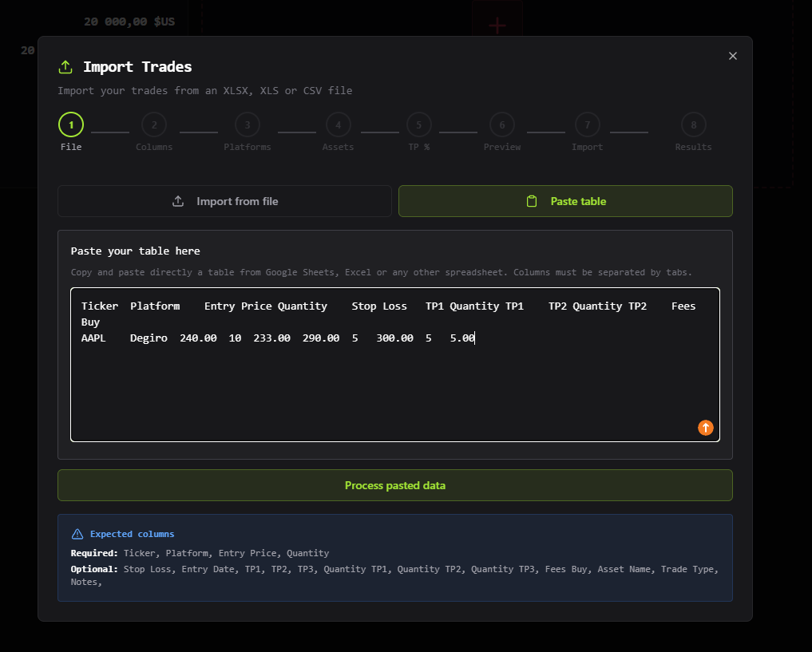Jump to step 7 Import
The width and height of the screenshot is (812, 652).
tap(587, 125)
